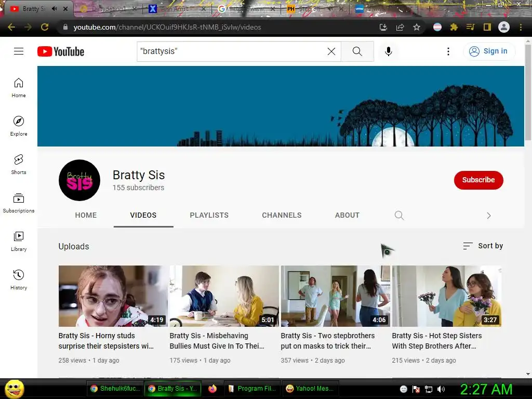Switch to Shehulk6fuc Chrome taskbar window
532x399 pixels.
[115, 389]
